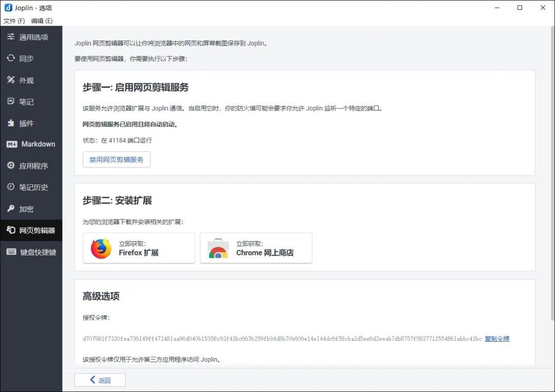The height and width of the screenshot is (392, 555).
Task: Open the 文件 (F) menu
Action: tap(14, 21)
